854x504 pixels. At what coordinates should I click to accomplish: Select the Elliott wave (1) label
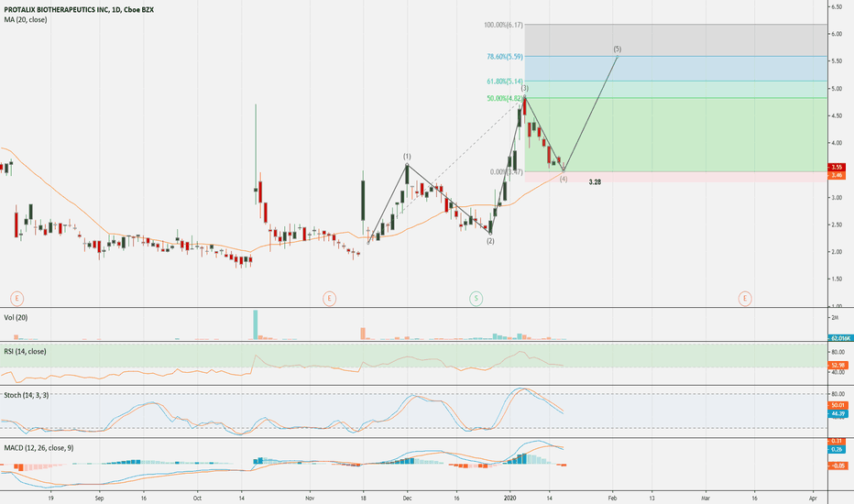[x=407, y=157]
